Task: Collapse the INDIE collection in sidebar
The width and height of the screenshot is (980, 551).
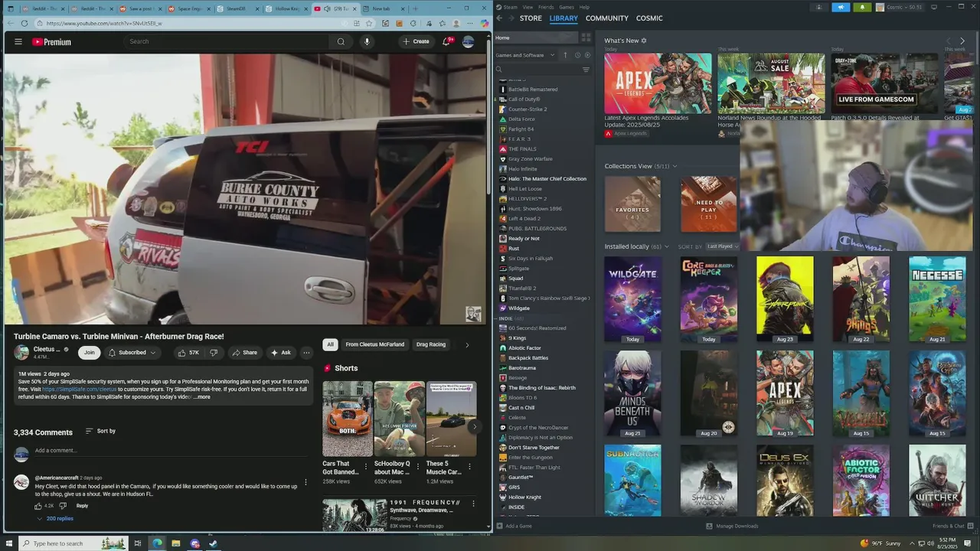Action: [510, 318]
